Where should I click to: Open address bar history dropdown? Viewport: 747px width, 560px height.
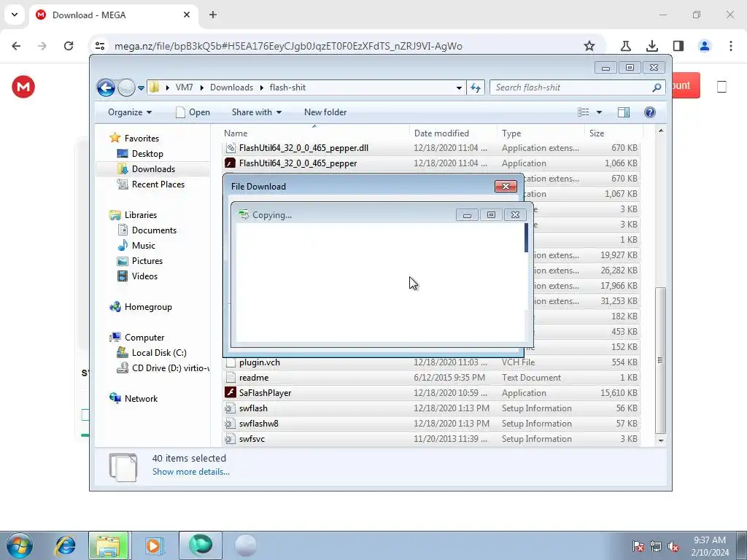(x=459, y=87)
